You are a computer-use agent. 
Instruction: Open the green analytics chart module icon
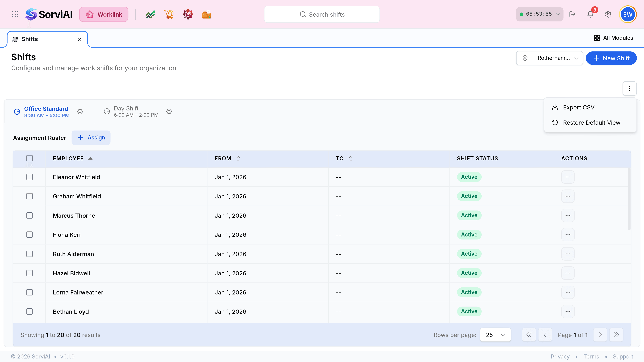click(150, 14)
